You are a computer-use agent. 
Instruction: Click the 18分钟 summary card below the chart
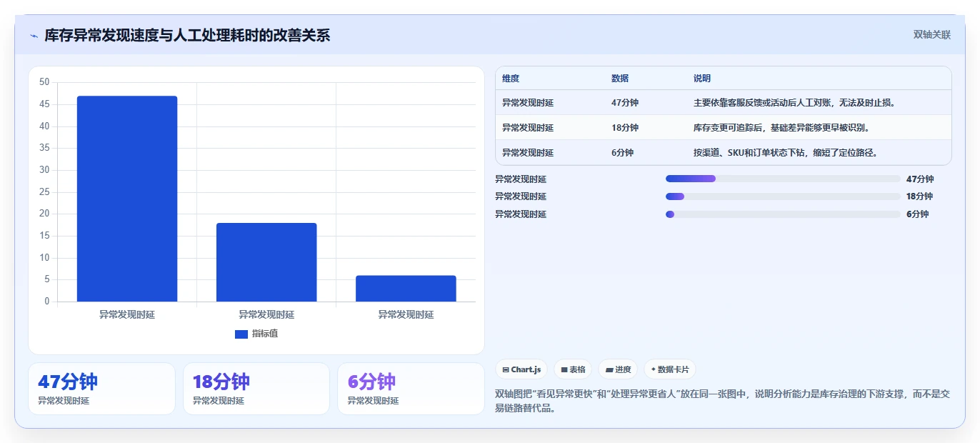click(x=256, y=389)
